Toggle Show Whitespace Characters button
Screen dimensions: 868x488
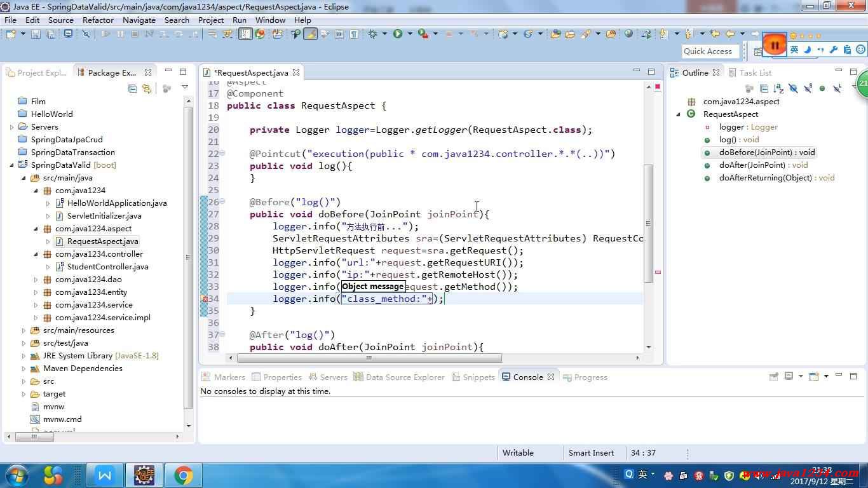355,34
